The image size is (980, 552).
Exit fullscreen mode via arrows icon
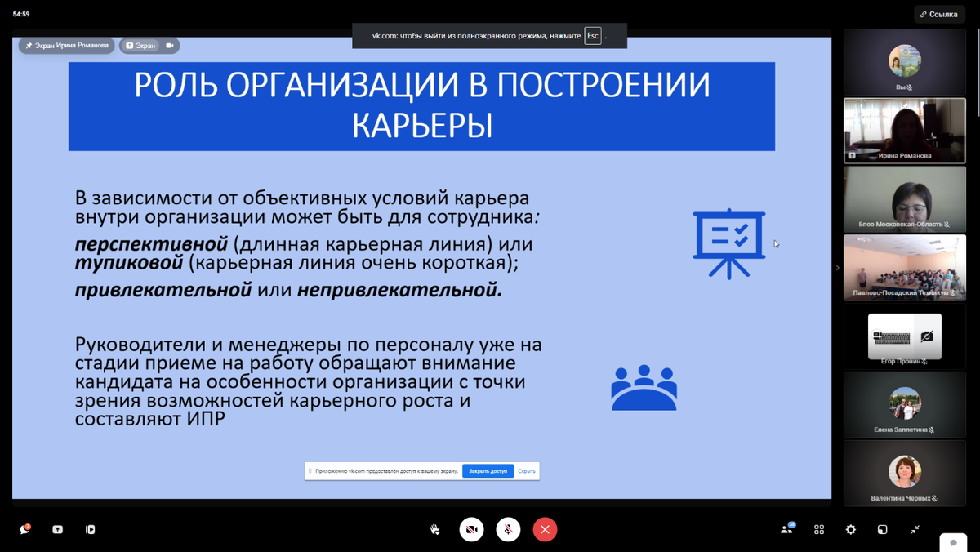click(915, 529)
